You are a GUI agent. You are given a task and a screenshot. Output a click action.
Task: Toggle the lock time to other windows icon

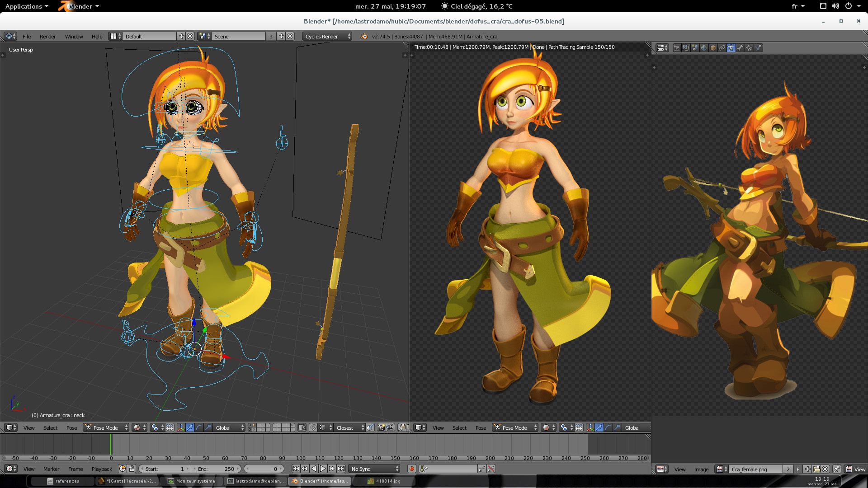[x=132, y=469]
